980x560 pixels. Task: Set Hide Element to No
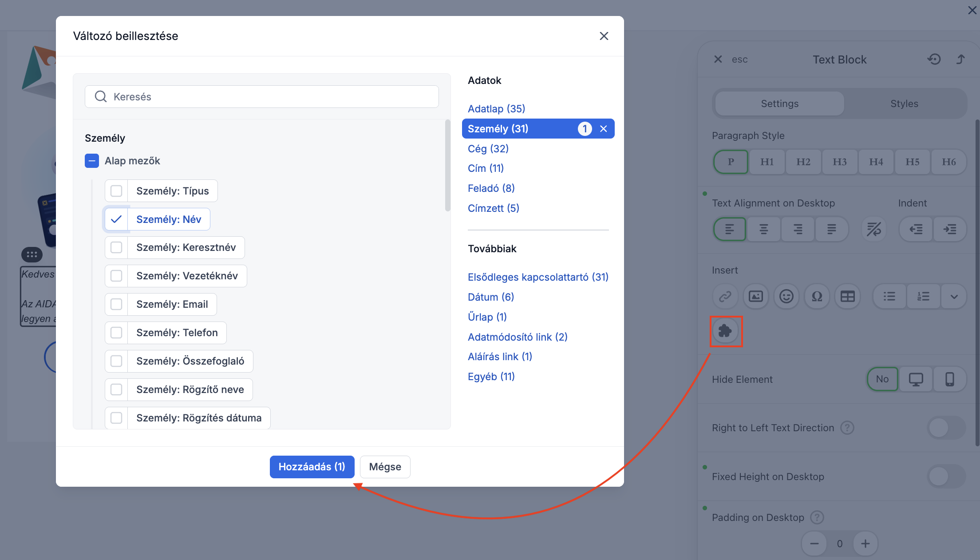882,379
